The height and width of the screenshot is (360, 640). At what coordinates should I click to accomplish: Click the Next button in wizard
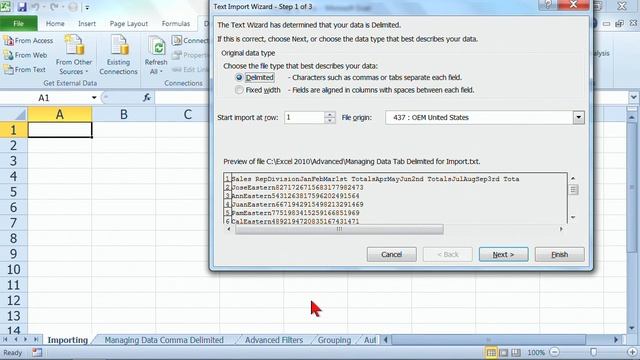503,254
